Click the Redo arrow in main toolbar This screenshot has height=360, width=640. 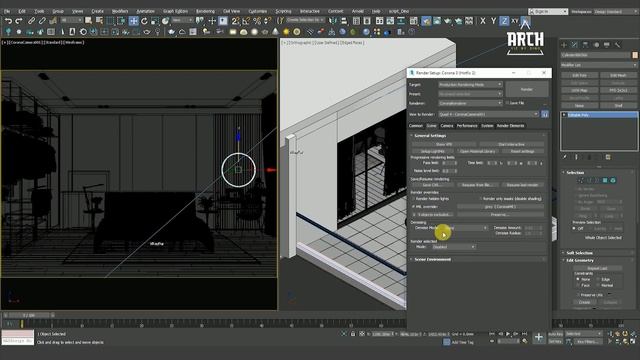pos(19,20)
